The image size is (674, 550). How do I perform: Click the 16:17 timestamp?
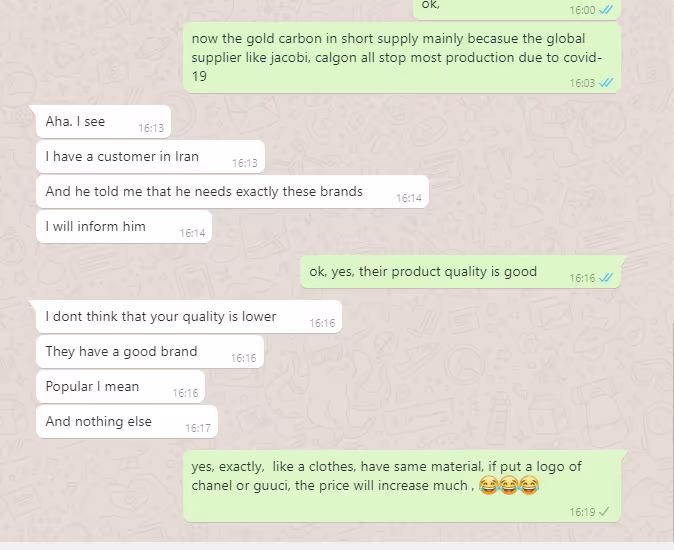pyautogui.click(x=198, y=428)
